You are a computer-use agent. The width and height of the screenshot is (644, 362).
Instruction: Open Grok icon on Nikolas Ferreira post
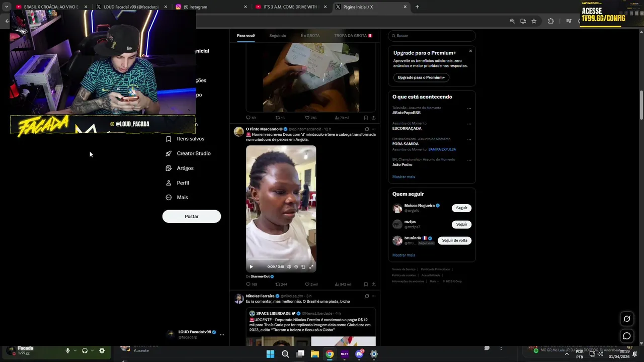click(x=367, y=296)
